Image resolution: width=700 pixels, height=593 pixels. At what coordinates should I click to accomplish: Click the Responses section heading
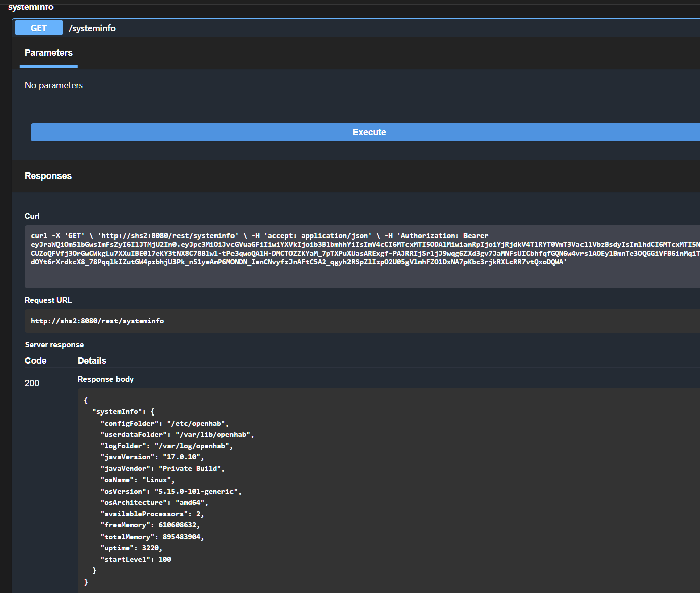(48, 176)
